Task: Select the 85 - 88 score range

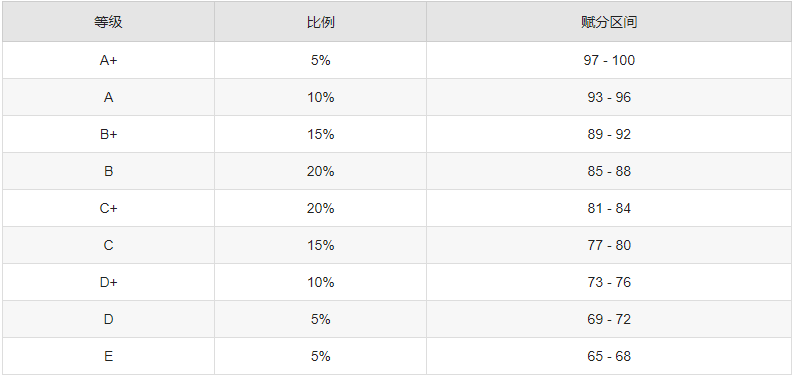Action: tap(609, 171)
